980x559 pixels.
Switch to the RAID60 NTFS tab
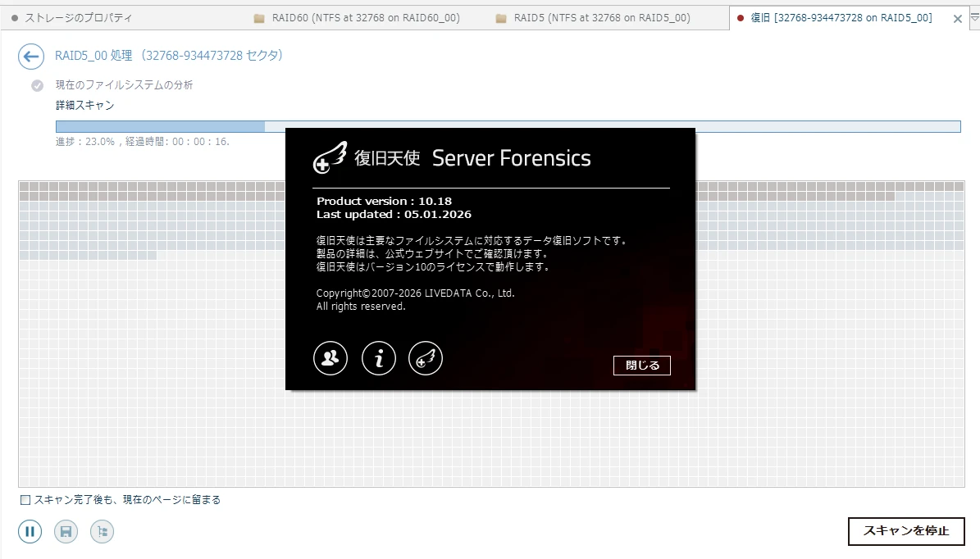358,18
